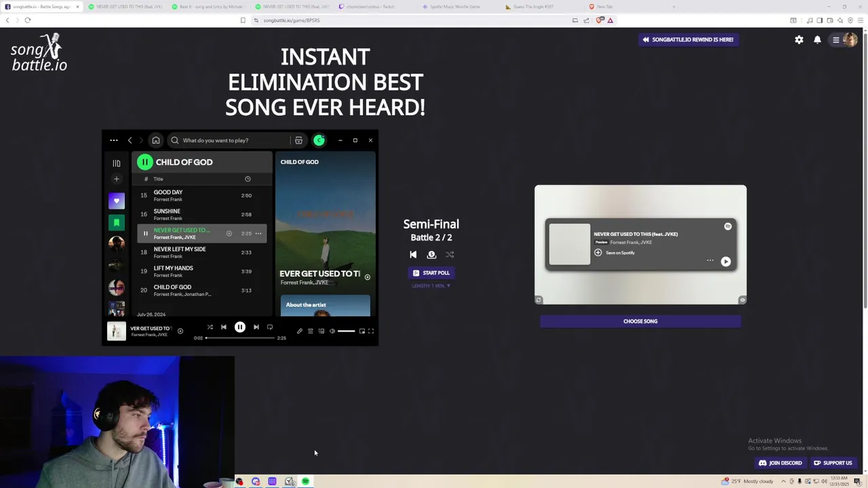Screen dimensions: 868x488
Task: Adjust the Spotify volume slider
Action: click(x=346, y=331)
